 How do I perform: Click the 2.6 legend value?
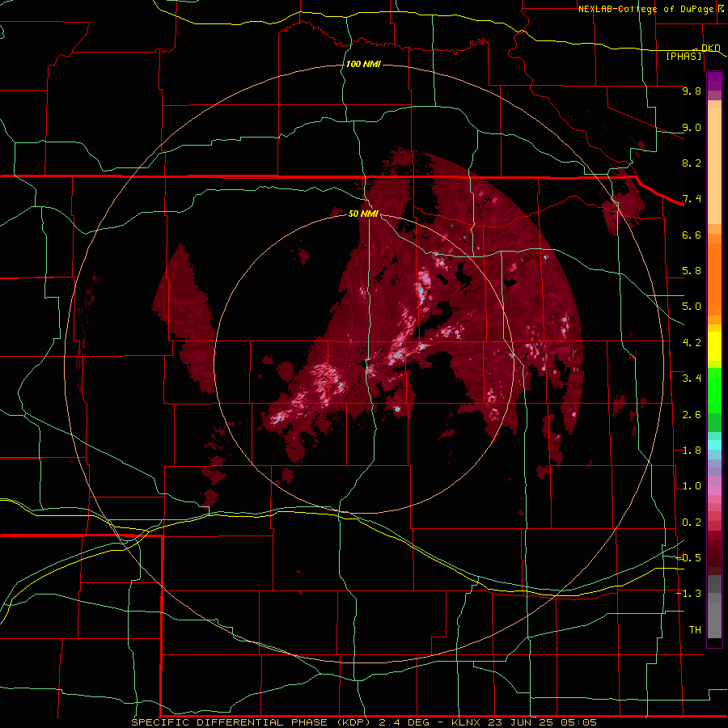pyautogui.click(x=692, y=415)
